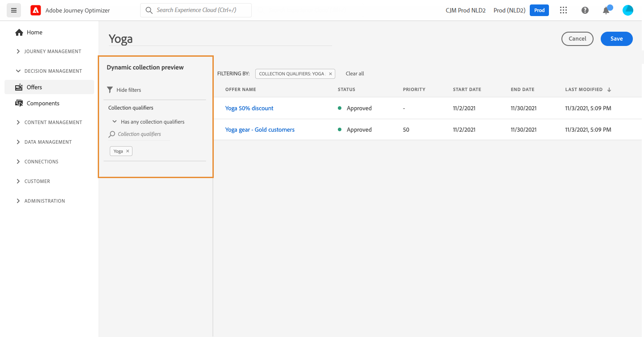The width and height of the screenshot is (644, 337).
Task: Open the user profile avatar
Action: click(627, 10)
